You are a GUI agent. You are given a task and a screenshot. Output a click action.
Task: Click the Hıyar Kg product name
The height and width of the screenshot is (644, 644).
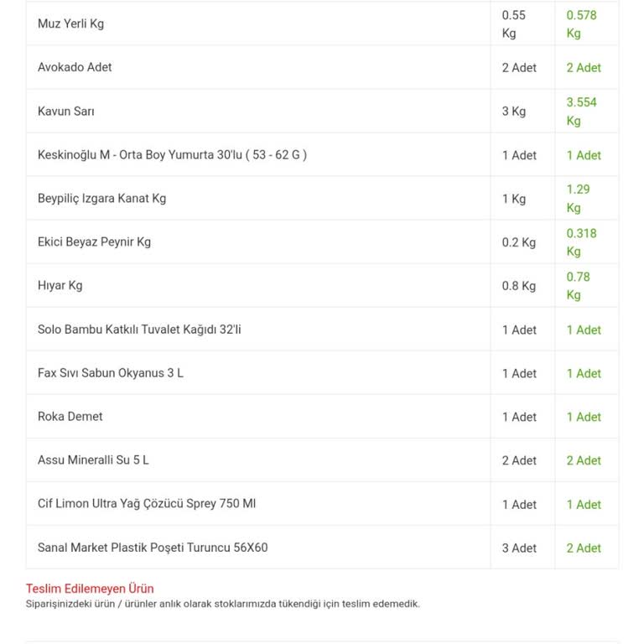60,285
